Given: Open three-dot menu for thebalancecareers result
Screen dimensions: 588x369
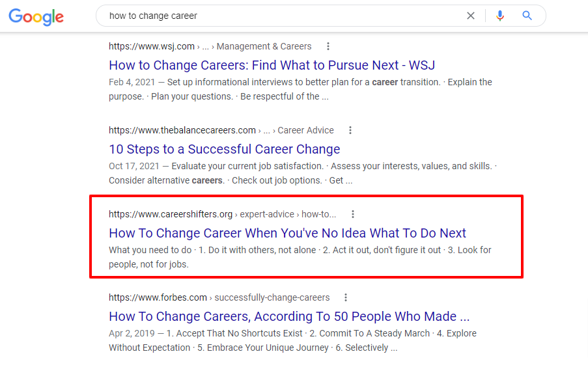Looking at the screenshot, I should [x=350, y=130].
